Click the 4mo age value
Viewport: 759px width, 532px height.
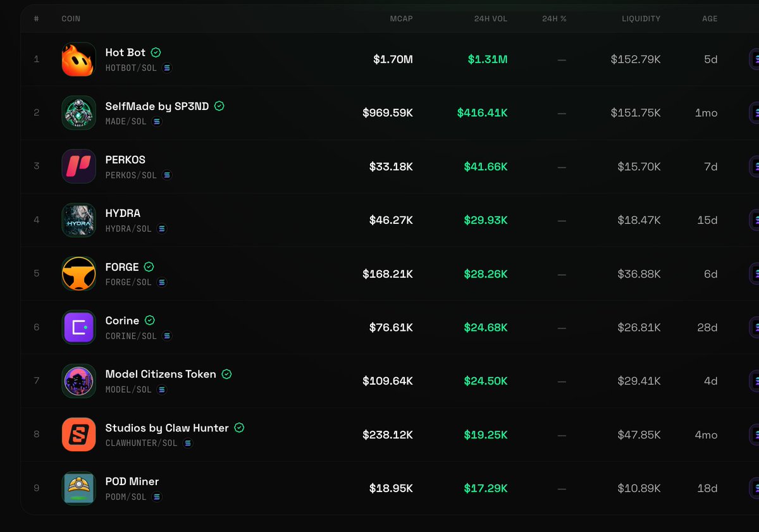[706, 435]
